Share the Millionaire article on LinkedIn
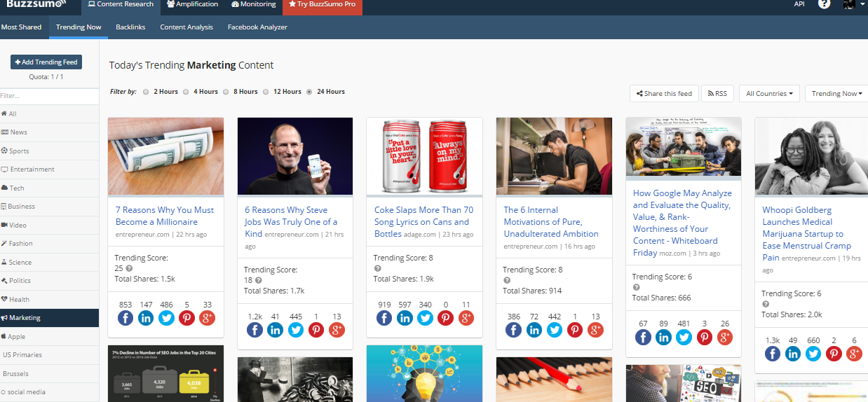Image resolution: width=868 pixels, height=402 pixels. (x=146, y=318)
